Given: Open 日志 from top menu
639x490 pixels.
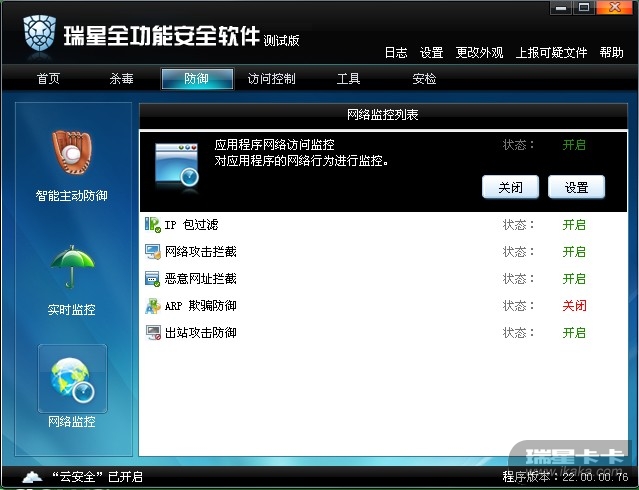Looking at the screenshot, I should pos(396,53).
